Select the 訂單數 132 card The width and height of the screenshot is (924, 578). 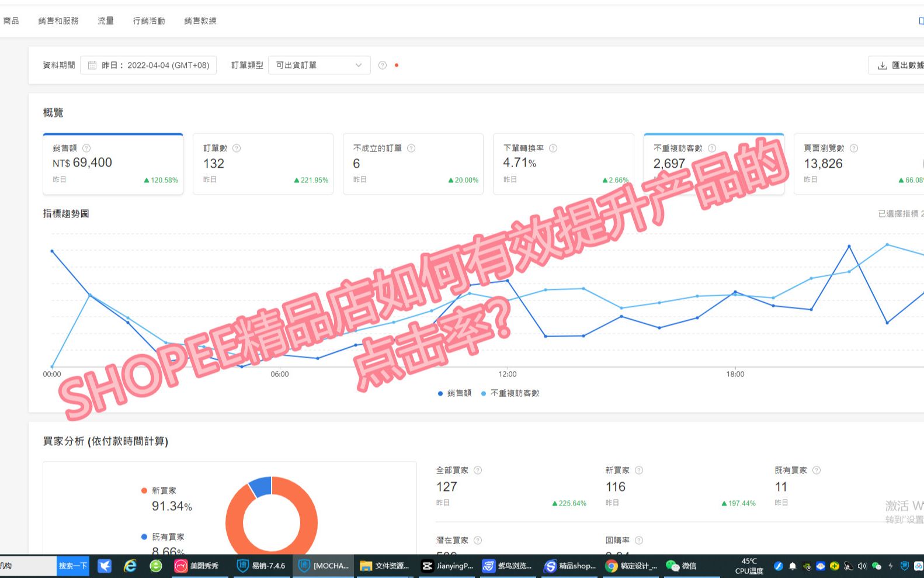coord(263,164)
